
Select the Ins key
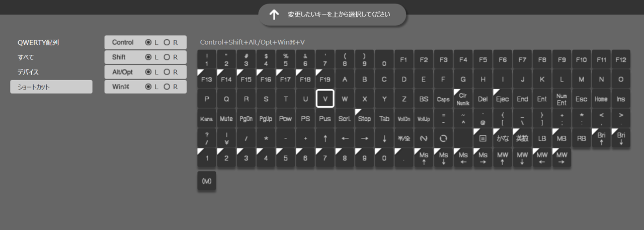(621, 99)
